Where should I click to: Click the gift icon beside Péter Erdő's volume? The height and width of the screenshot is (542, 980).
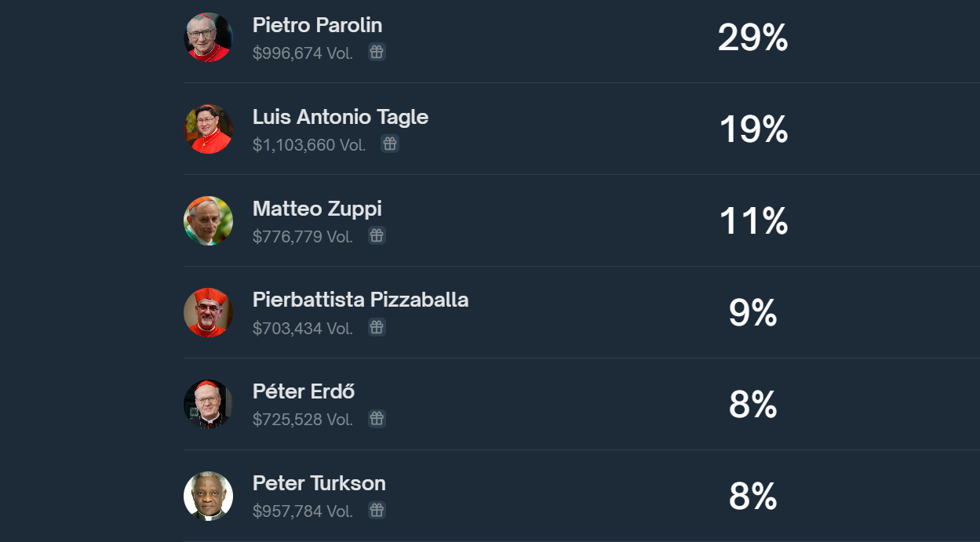coord(377,420)
